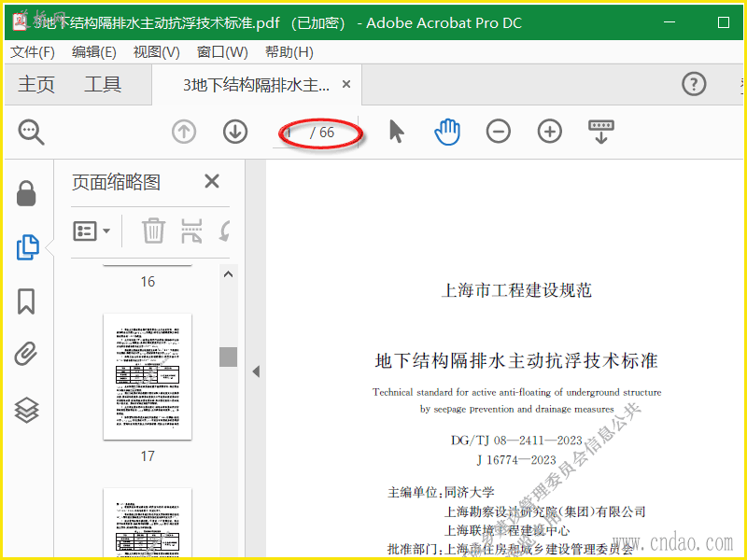Open the 帮助(H) menu
The width and height of the screenshot is (747, 560).
pos(289,52)
